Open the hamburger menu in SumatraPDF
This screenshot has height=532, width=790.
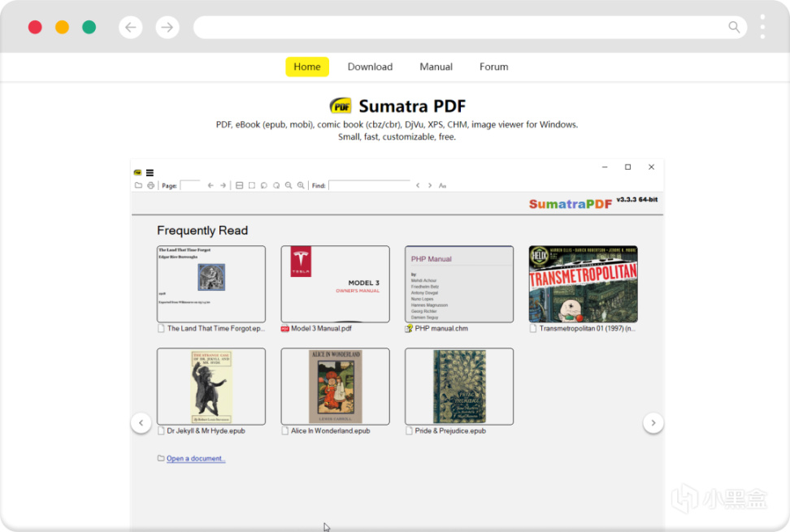pyautogui.click(x=150, y=173)
